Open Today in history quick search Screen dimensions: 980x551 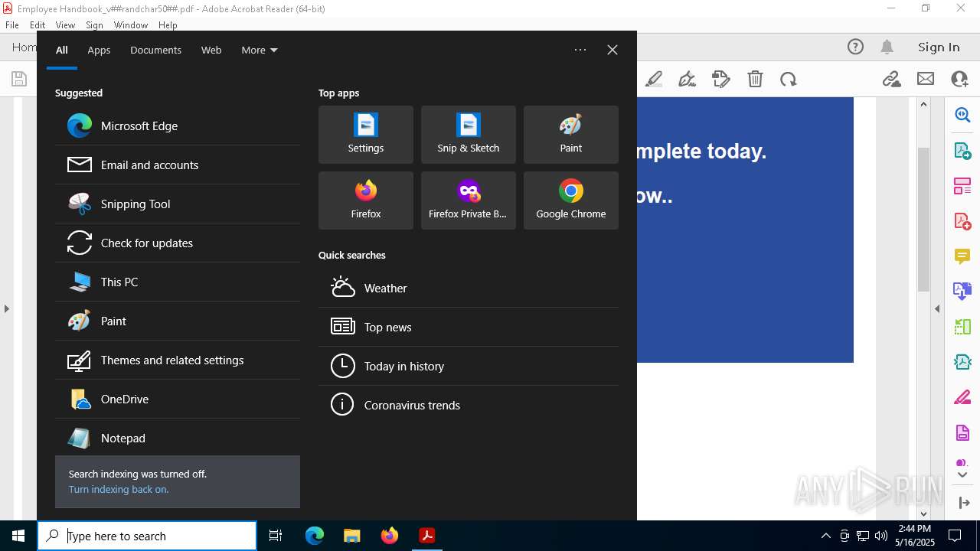pos(469,366)
